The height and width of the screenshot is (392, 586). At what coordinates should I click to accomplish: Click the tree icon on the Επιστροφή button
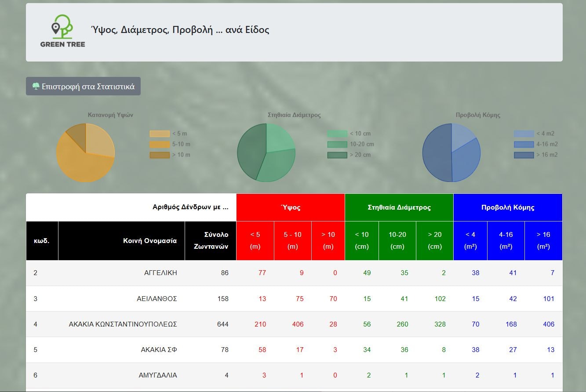(36, 86)
